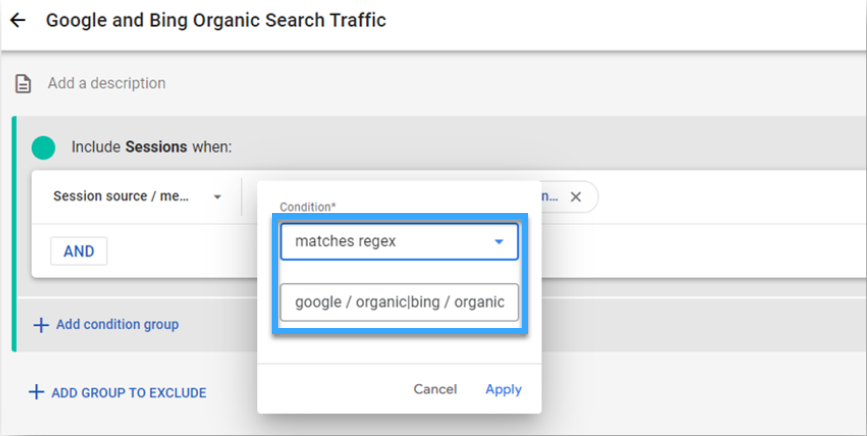Screen dimensions: 867x436
Task: Click the Condition* field label
Action: [x=307, y=207]
